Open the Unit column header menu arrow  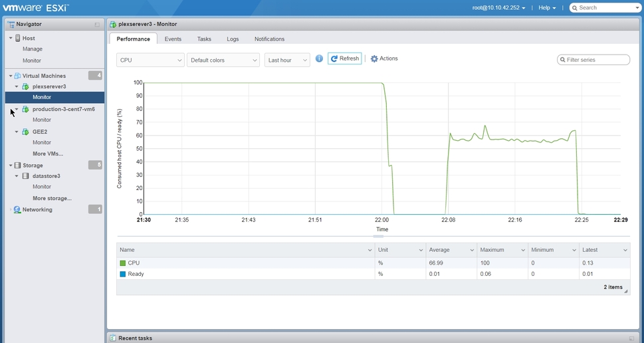(421, 250)
